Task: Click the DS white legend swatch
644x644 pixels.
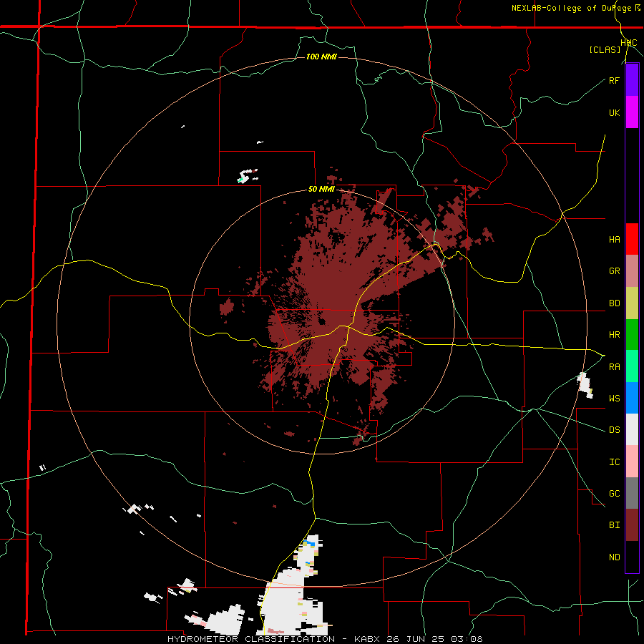Action: pyautogui.click(x=632, y=429)
